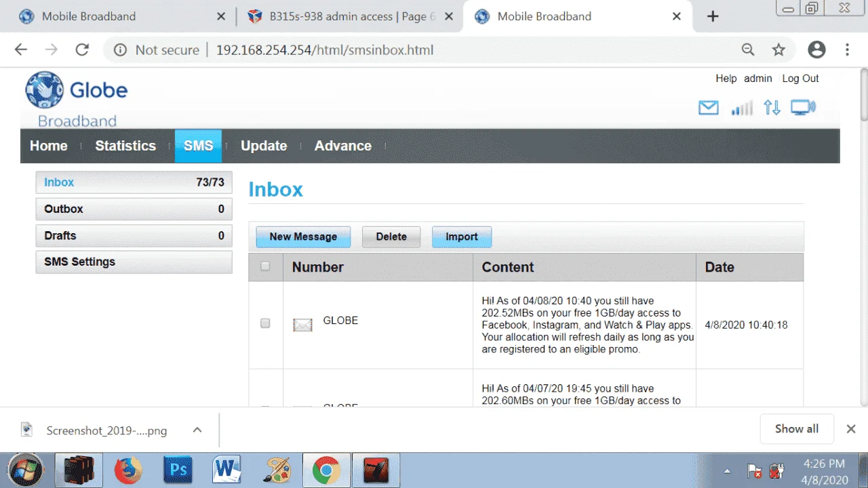Viewport: 868px width, 488px height.
Task: Open the unread messages envelope icon
Action: (709, 108)
